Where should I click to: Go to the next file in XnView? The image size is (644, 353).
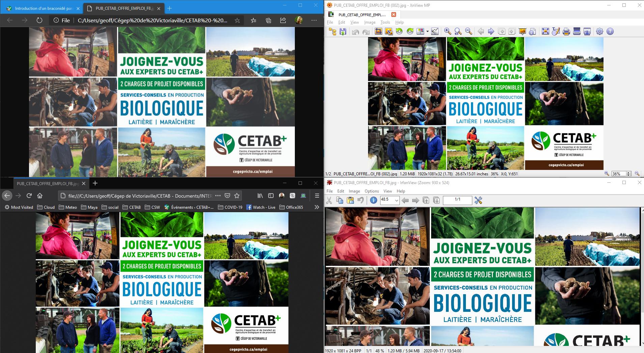pos(491,32)
